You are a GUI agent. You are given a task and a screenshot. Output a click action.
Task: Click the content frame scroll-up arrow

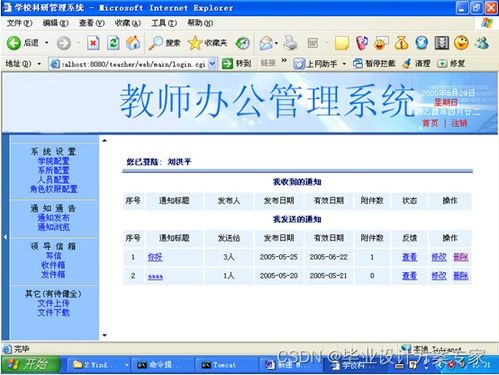[105, 140]
